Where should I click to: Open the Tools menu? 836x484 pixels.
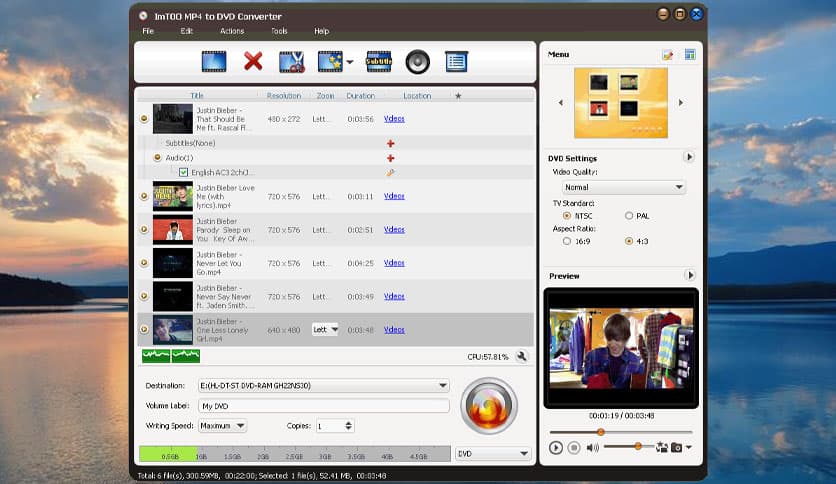279,31
